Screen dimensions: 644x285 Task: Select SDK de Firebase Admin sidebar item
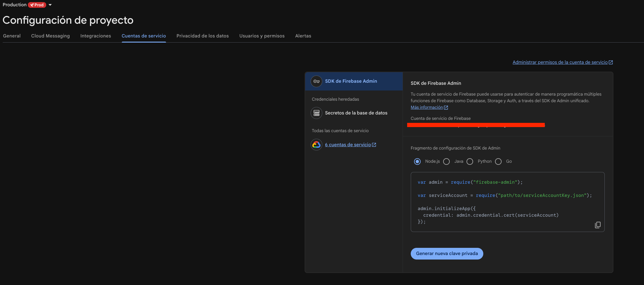(354, 81)
